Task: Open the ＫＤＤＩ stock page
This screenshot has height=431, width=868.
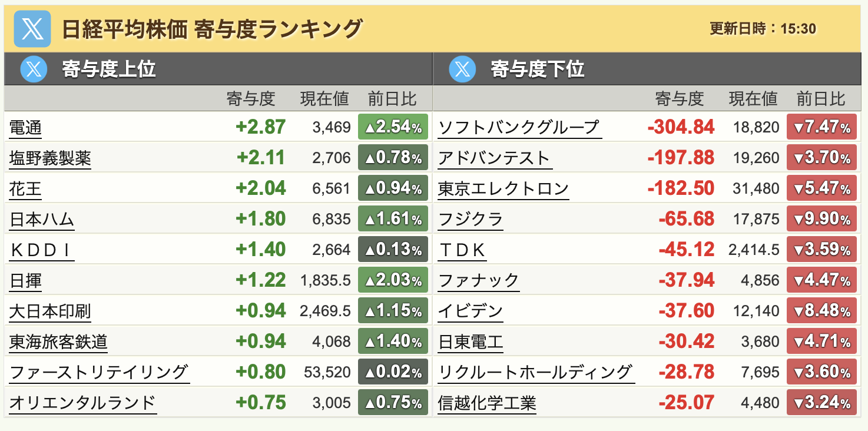Action: 41,250
